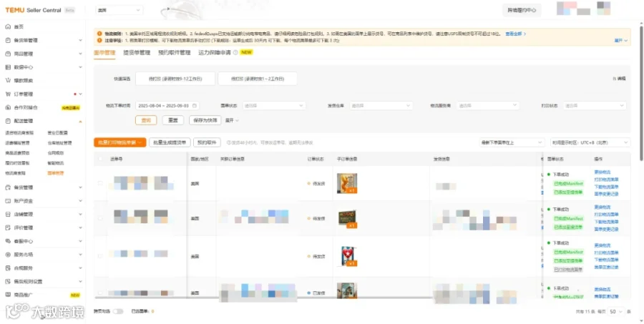Image resolution: width=644 pixels, height=324 pixels.
Task: Click the 物流下单时间 date range field
Action: 167,106
